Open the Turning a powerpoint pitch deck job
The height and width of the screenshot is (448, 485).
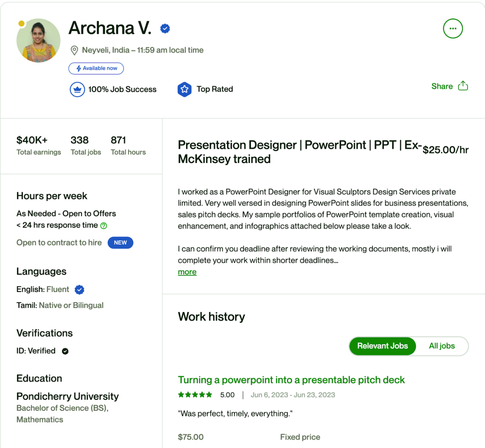pyautogui.click(x=291, y=380)
